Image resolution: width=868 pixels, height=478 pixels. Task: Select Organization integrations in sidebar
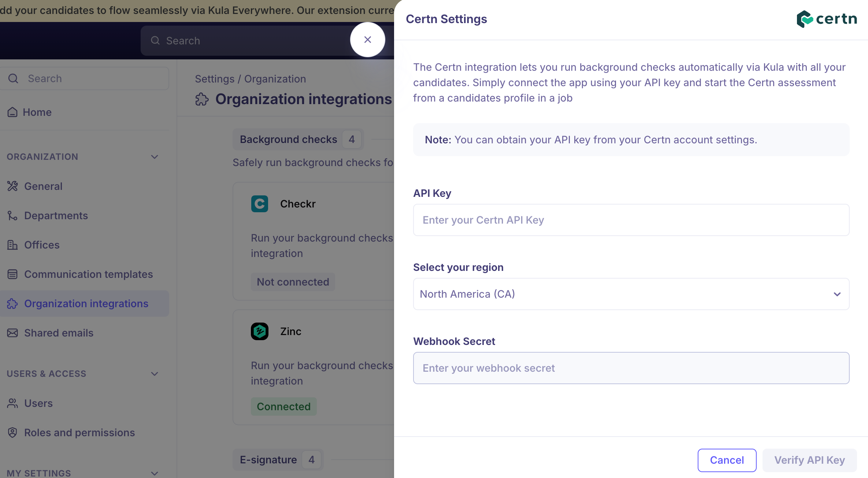coord(85,304)
